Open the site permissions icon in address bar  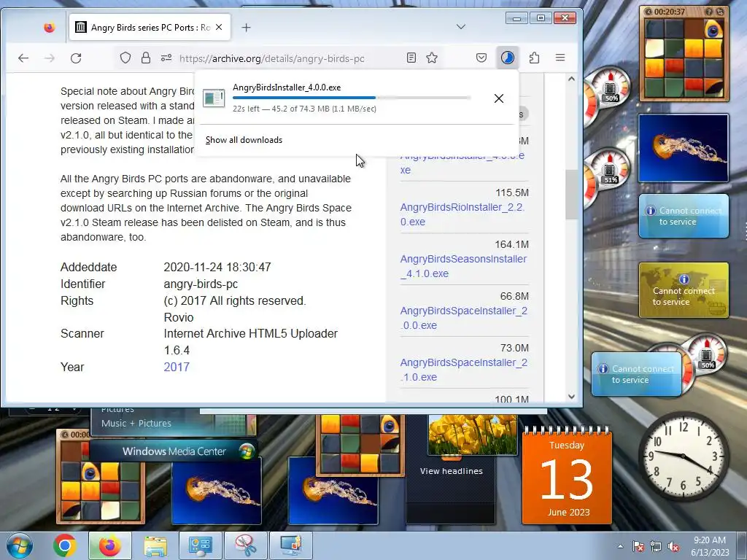(x=166, y=58)
